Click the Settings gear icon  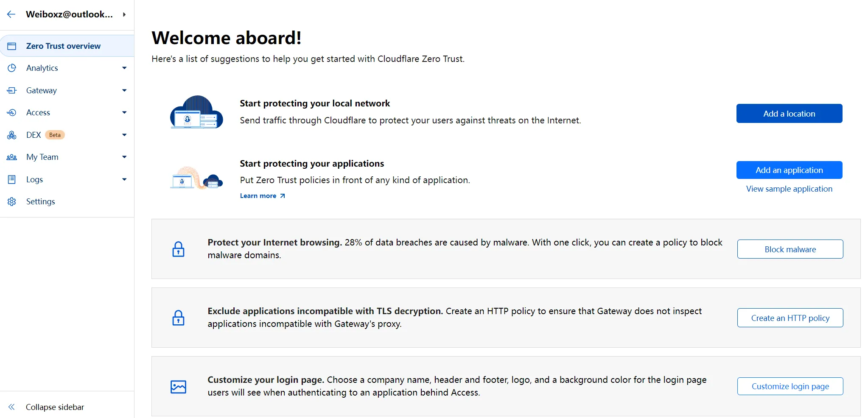12,201
